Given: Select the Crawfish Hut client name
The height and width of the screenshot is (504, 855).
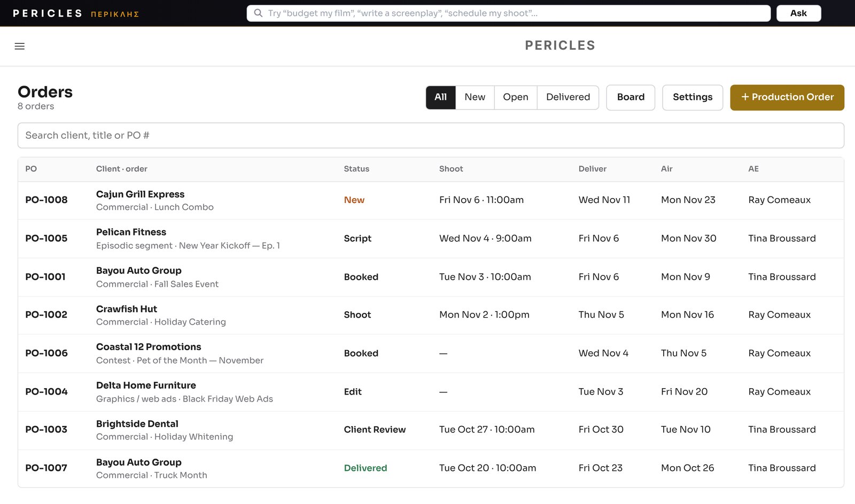Looking at the screenshot, I should coord(127,309).
